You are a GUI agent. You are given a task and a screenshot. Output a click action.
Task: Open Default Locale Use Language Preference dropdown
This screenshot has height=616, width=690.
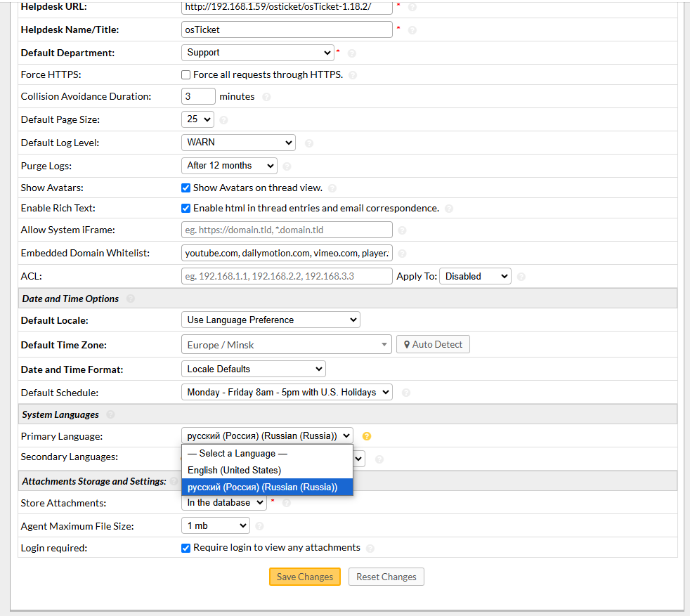pos(271,320)
